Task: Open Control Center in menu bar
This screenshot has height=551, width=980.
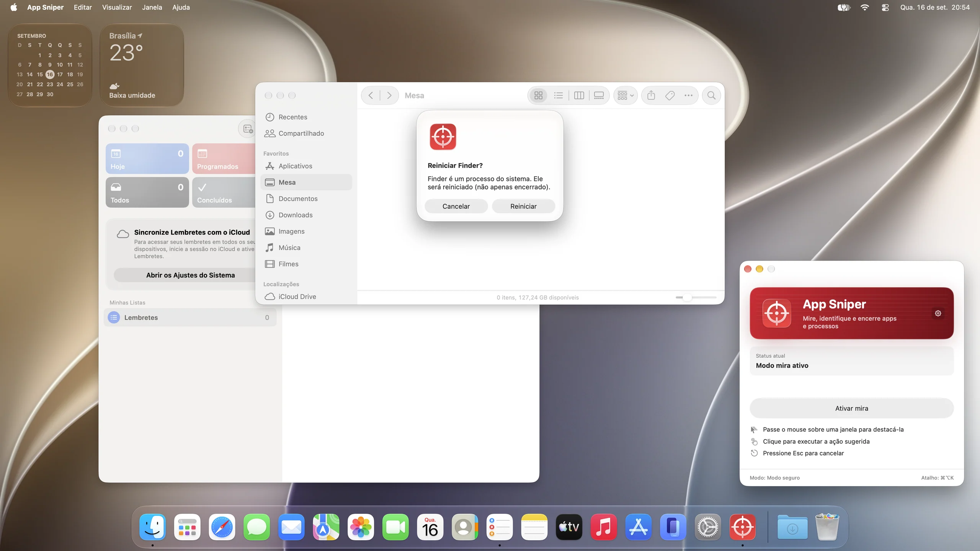Action: click(x=885, y=7)
